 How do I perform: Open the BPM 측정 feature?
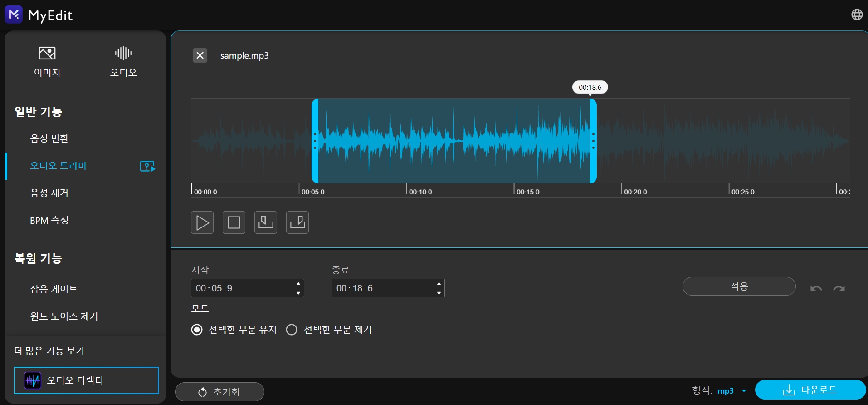coord(49,221)
